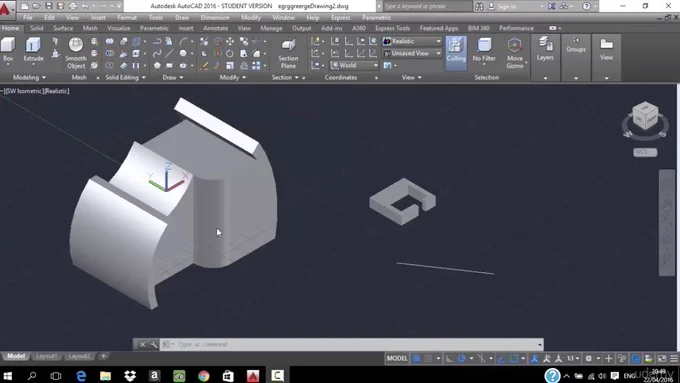Select the Line draw tool
The width and height of the screenshot is (680, 383).
[x=169, y=53]
